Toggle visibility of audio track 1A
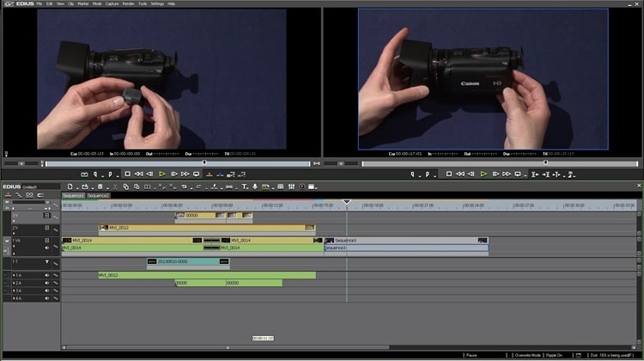 (x=47, y=275)
